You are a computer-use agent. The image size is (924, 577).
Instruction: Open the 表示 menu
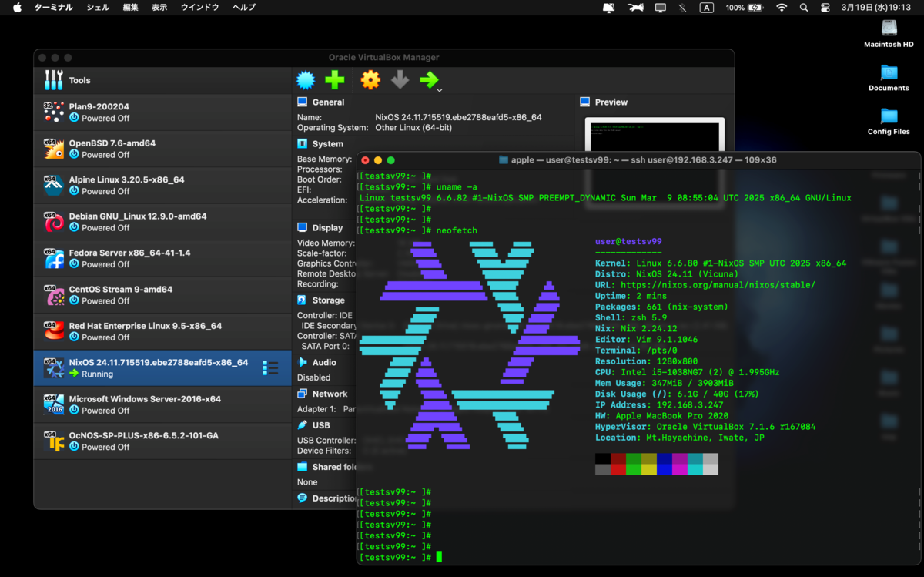159,7
